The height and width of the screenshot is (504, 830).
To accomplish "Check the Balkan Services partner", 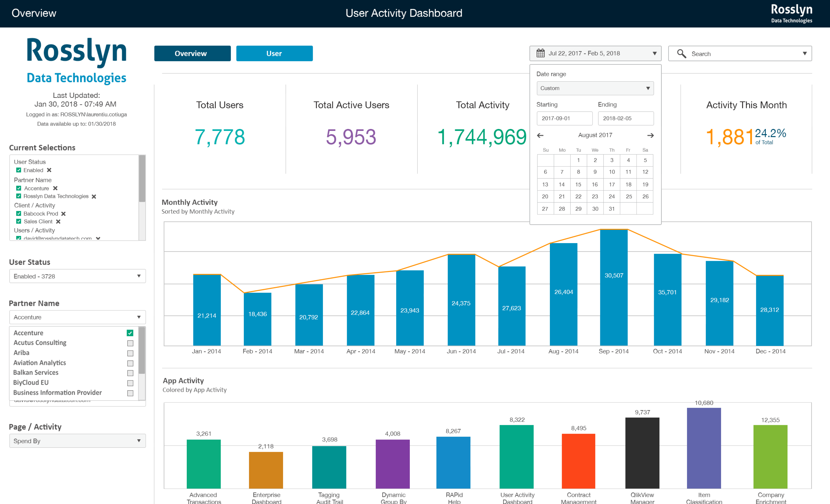I will 130,373.
